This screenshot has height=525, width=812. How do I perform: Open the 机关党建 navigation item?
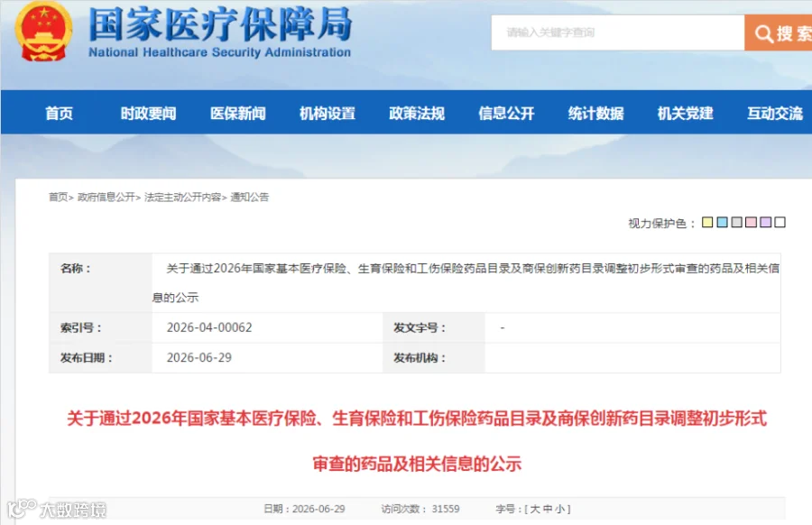pos(686,113)
